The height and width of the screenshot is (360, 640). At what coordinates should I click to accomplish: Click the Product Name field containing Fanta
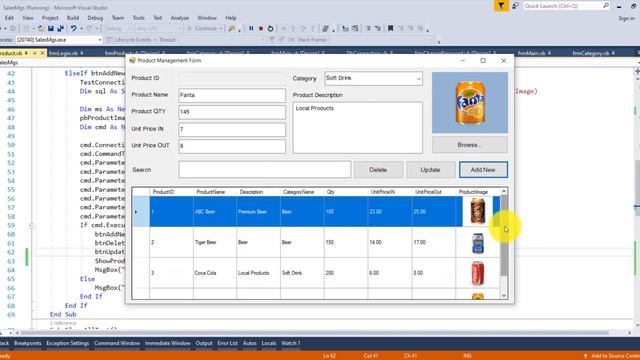click(232, 95)
